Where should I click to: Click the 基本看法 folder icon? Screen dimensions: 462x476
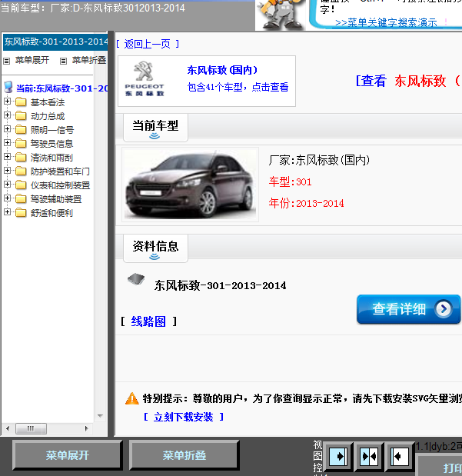(21, 102)
